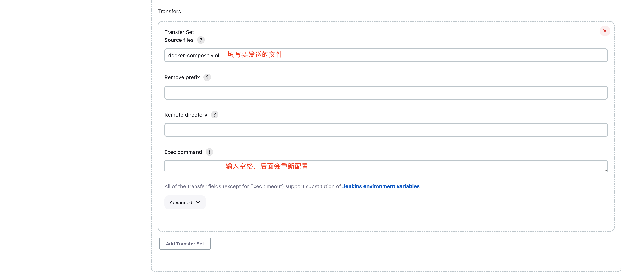Screen dimensions: 644x276
Task: Click the Source files label text
Action: [x=179, y=40]
